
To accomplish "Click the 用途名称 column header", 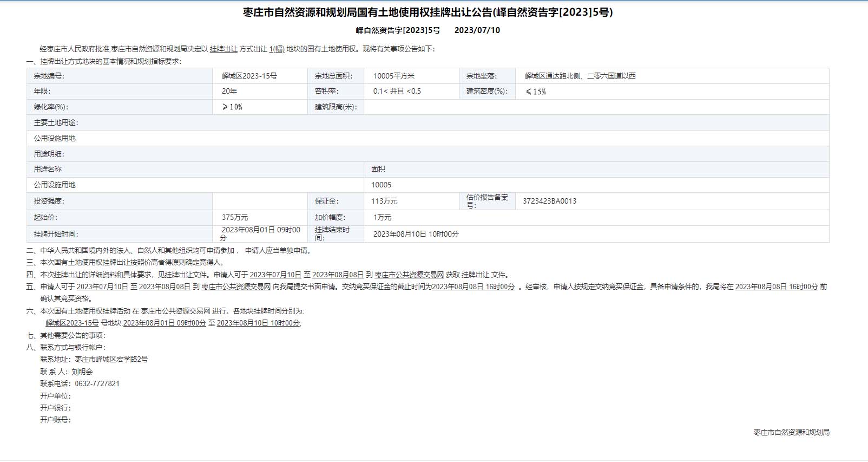I will (195, 169).
